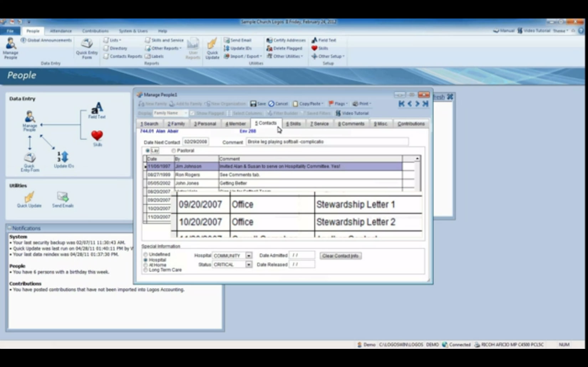Open the 3 Personal tab
Screen dimensions: 588x367
205,124
